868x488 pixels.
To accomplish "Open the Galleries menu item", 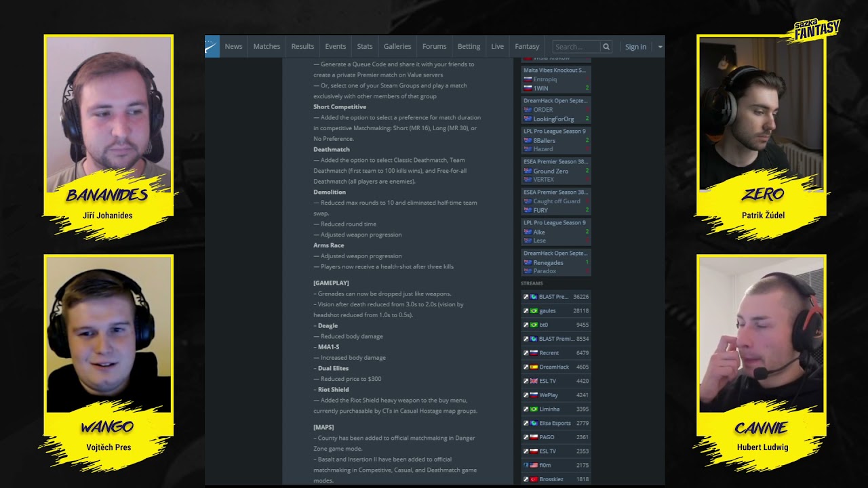I will point(397,47).
